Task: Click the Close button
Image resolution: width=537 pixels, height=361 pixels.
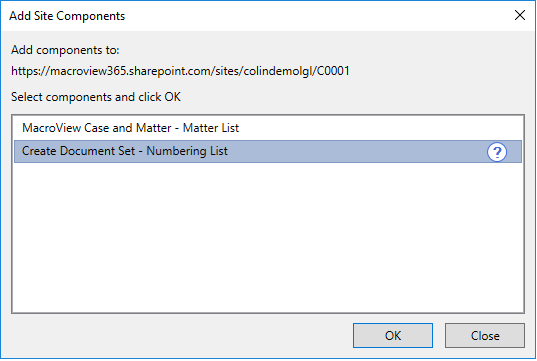Action: coord(485,335)
